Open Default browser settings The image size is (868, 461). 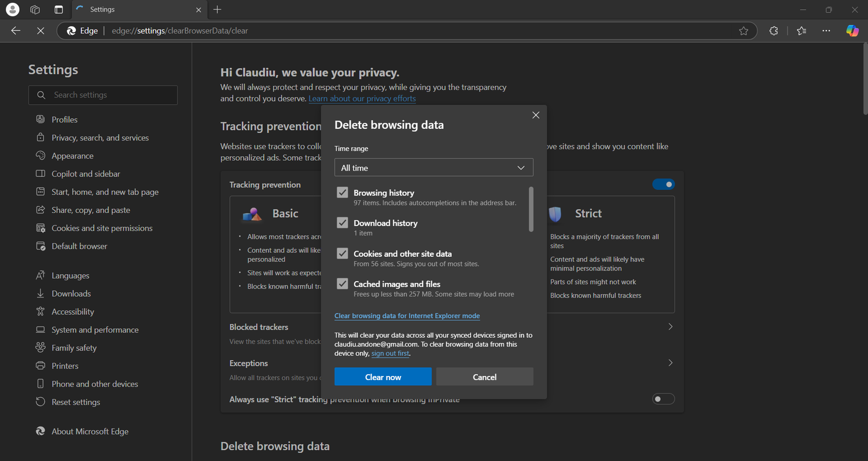tap(79, 246)
